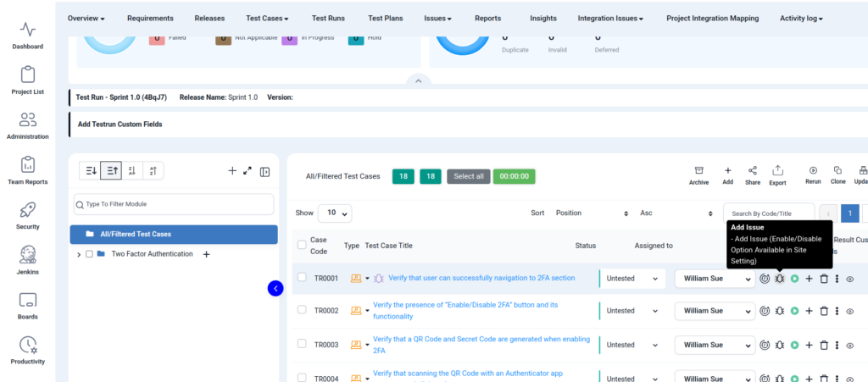This screenshot has width=868, height=382.
Task: Open William Sue assignee dropdown for TR0001
Action: 715,279
